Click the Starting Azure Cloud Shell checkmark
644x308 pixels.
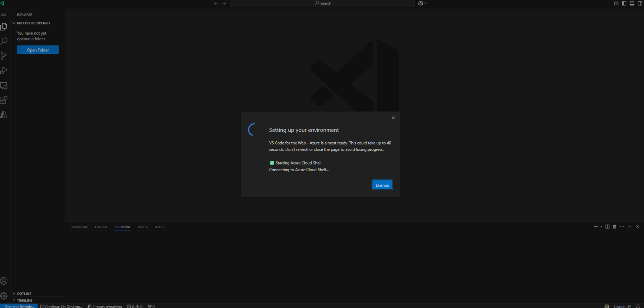tap(272, 163)
